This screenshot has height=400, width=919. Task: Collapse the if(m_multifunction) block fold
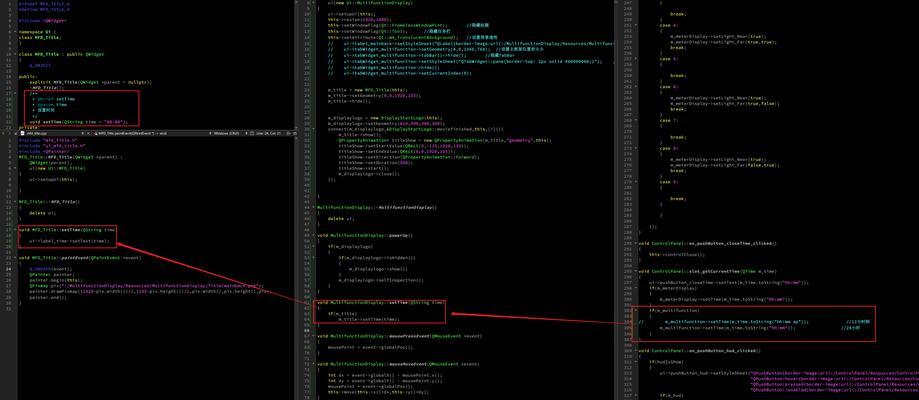tap(636, 310)
